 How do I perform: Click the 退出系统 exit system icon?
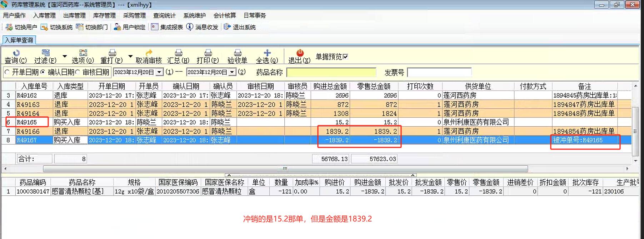coord(227,27)
